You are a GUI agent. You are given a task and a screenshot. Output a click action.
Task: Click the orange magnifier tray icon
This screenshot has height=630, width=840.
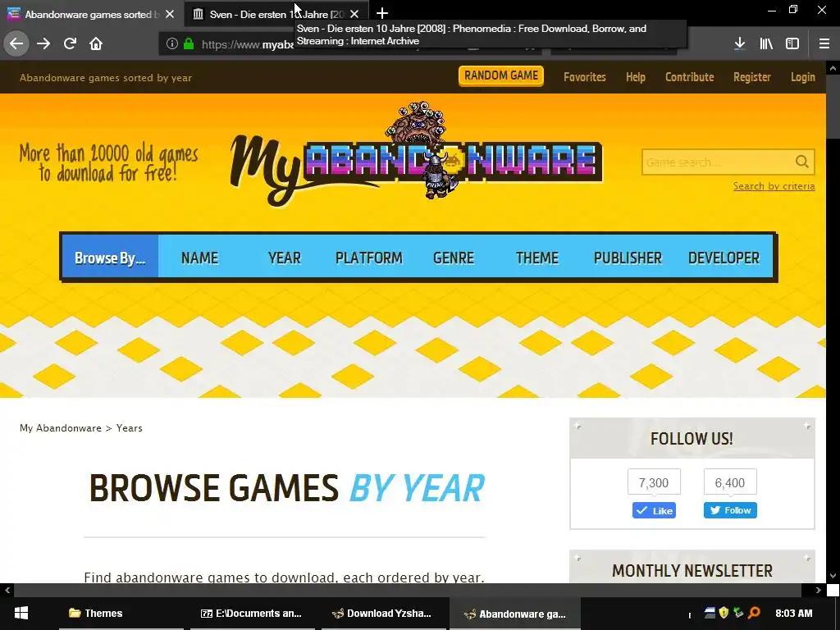[755, 612]
